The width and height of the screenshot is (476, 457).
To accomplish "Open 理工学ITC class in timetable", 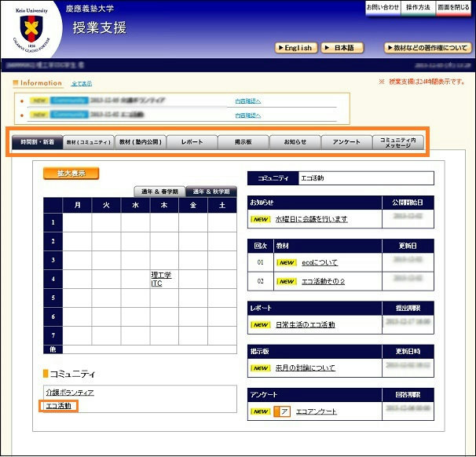I will pyautogui.click(x=161, y=279).
